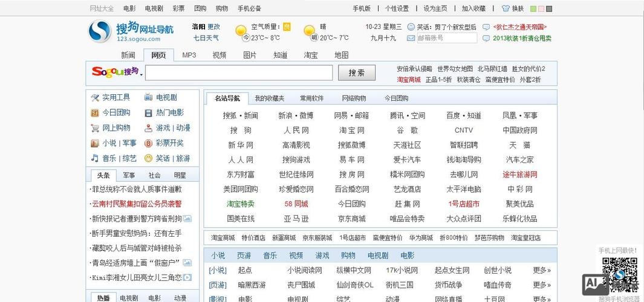Click the 空气质量 良 badge icon

pyautogui.click(x=287, y=27)
